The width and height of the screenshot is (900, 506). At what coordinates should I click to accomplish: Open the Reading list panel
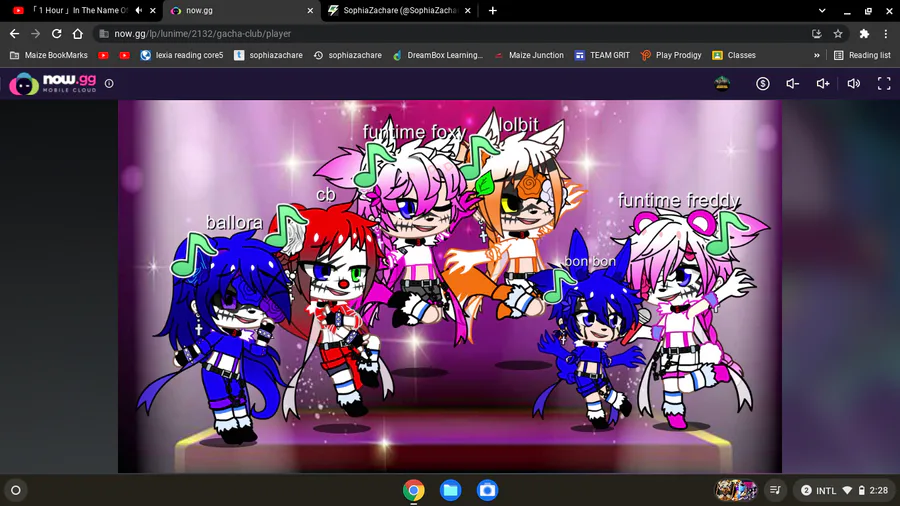click(x=862, y=55)
